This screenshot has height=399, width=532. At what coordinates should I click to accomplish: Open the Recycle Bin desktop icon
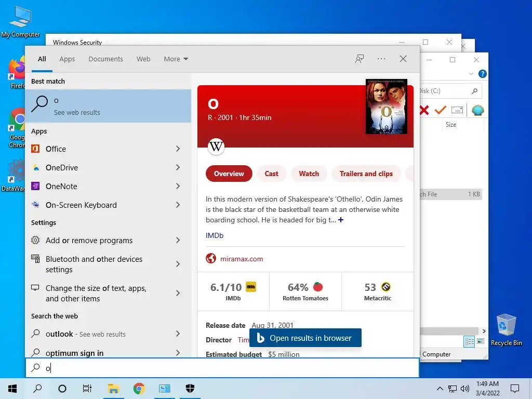[x=506, y=330]
